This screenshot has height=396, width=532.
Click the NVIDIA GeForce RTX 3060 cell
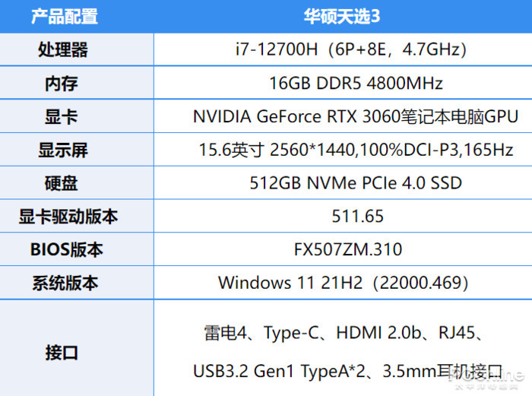pyautogui.click(x=355, y=117)
